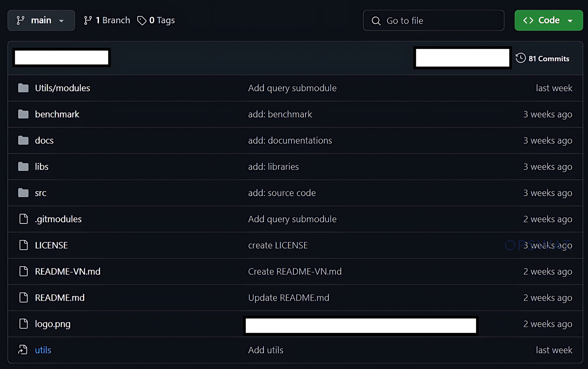
Task: Open the Utils/modules folder
Action: pyautogui.click(x=63, y=88)
